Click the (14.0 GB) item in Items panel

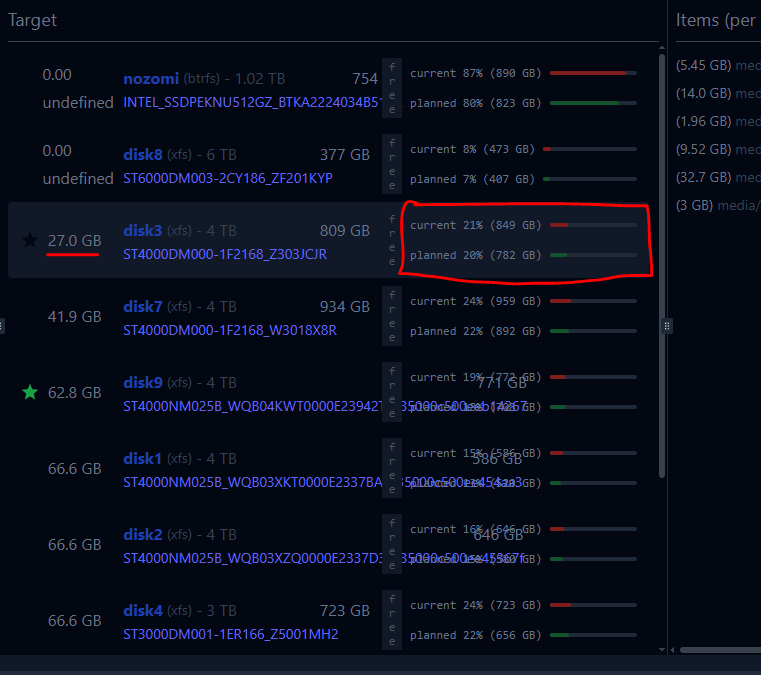coord(718,93)
